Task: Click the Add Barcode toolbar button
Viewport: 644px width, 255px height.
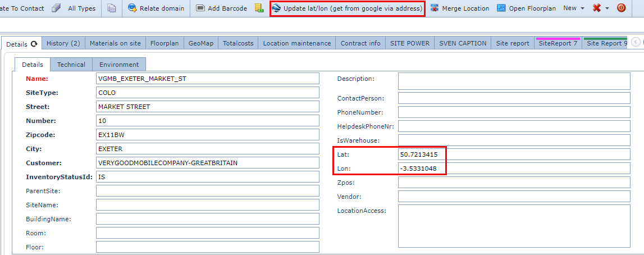Action: [x=221, y=8]
